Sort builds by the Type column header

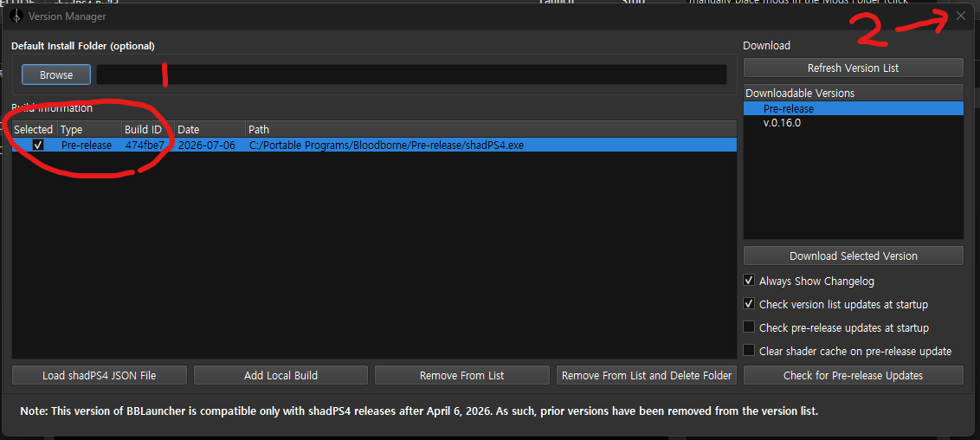pos(90,129)
